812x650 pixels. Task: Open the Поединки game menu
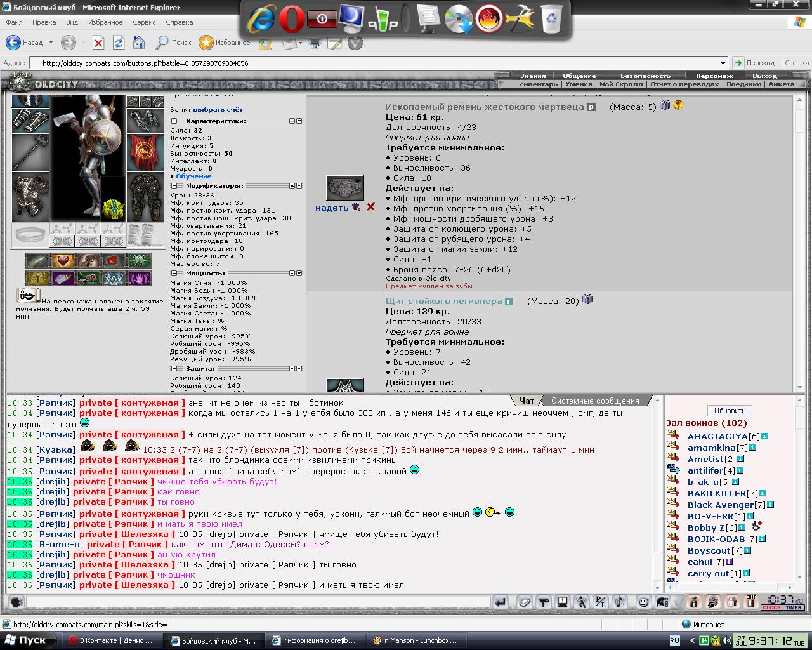coord(743,84)
